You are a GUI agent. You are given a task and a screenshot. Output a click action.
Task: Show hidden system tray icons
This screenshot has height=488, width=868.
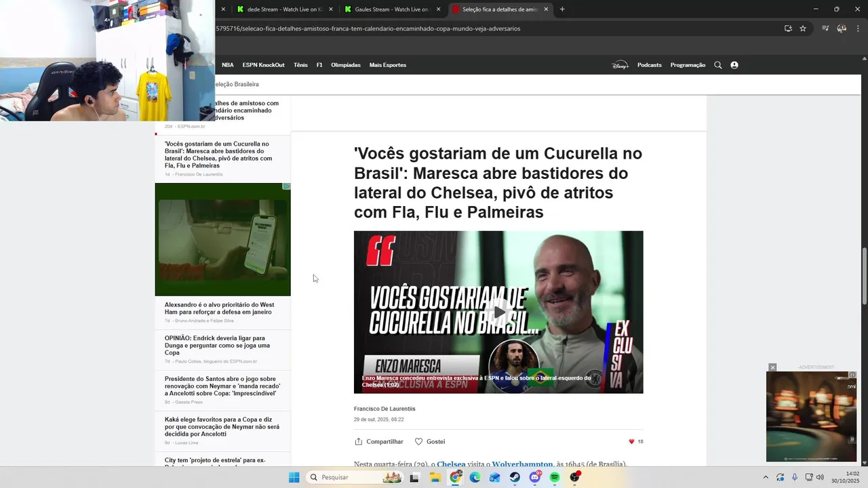(x=766, y=477)
